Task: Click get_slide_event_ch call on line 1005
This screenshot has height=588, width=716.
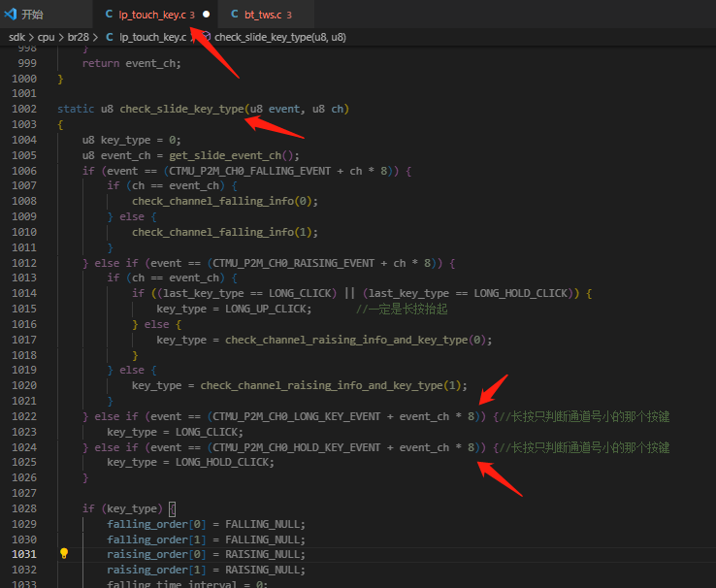Action: pos(225,155)
